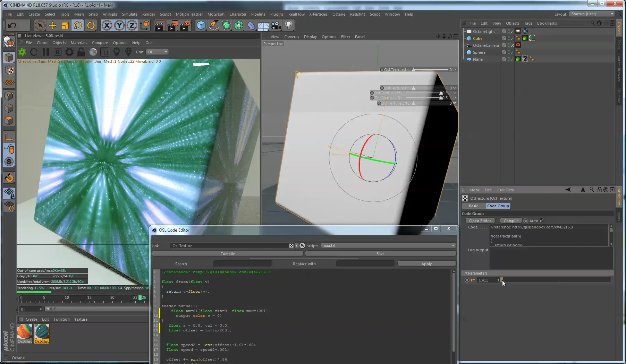Select the Rotate tool

pos(78,25)
